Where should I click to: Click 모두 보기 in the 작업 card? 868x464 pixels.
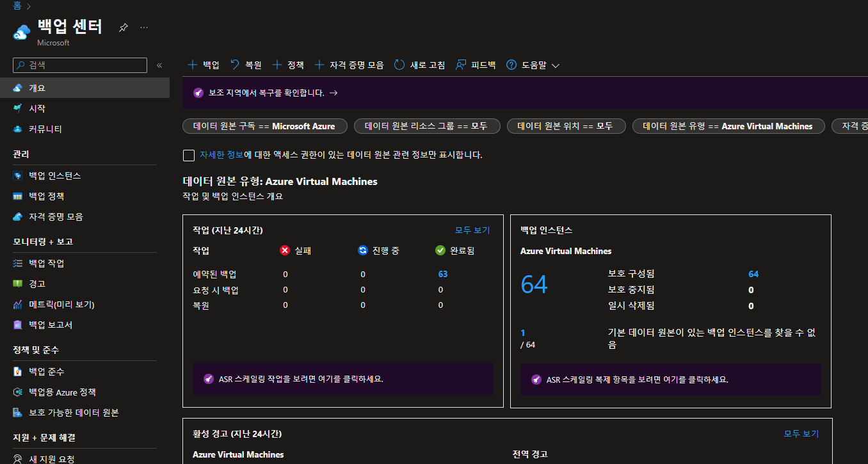[x=472, y=230]
